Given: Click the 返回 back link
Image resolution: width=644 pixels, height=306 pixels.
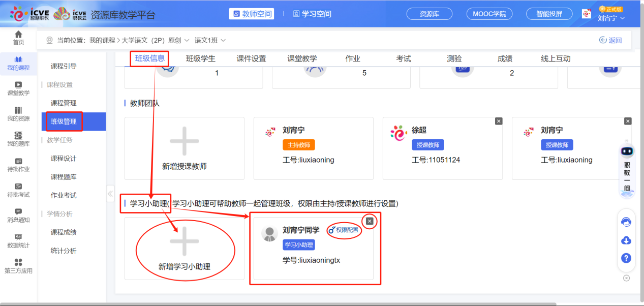Looking at the screenshot, I should click(x=609, y=39).
